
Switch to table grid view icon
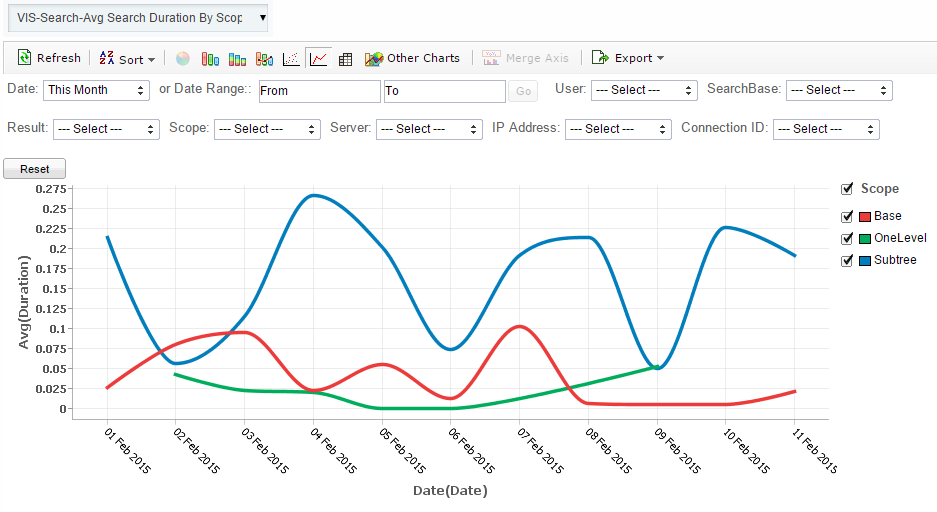tap(346, 59)
